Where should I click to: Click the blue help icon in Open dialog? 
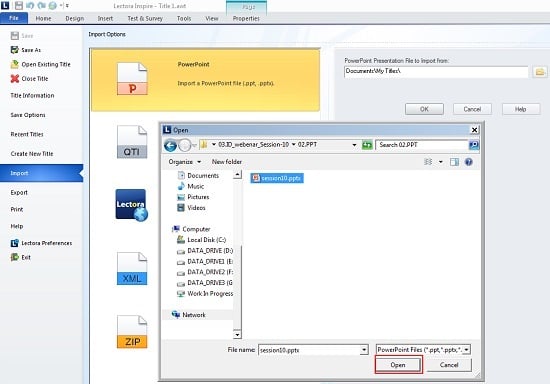[x=469, y=162]
